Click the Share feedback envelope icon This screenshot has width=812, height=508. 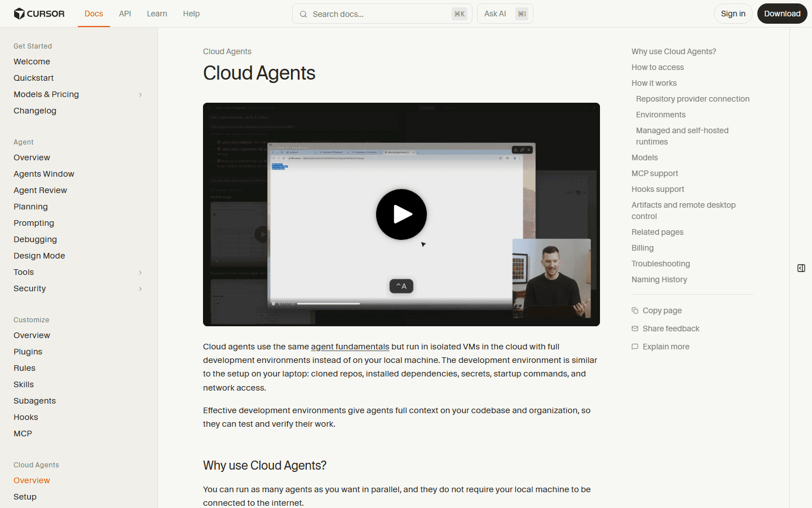click(635, 329)
